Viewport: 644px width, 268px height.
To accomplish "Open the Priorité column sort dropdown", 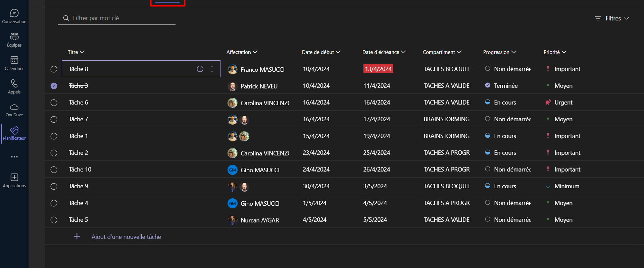I will (x=555, y=52).
